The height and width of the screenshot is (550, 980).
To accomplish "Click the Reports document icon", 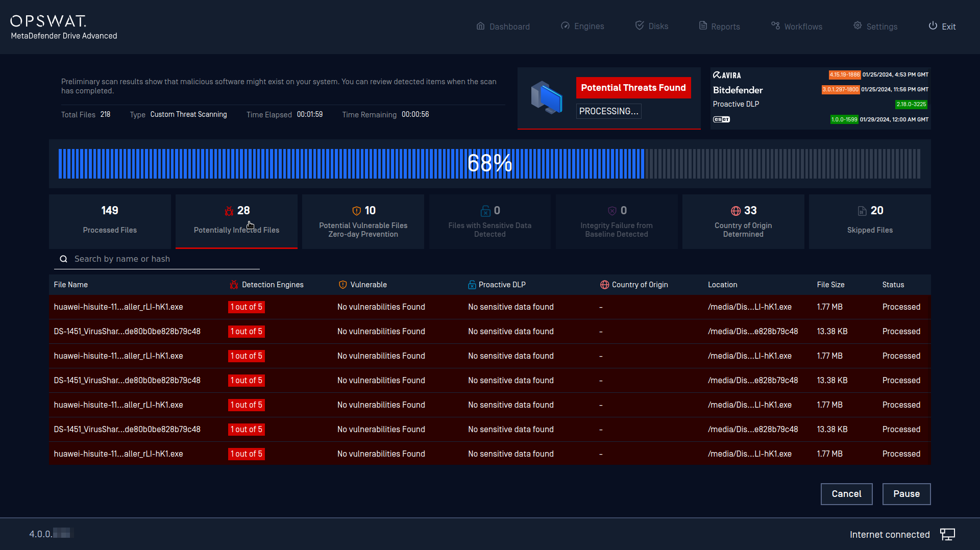I will 703,26.
